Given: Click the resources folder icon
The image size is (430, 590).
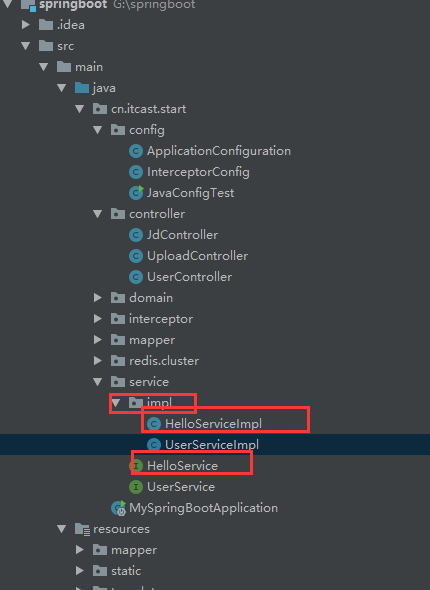Looking at the screenshot, I should (x=82, y=529).
